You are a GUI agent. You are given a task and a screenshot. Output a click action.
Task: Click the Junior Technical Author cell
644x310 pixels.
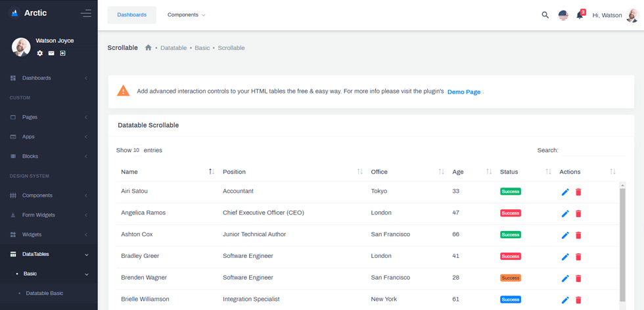coord(254,234)
